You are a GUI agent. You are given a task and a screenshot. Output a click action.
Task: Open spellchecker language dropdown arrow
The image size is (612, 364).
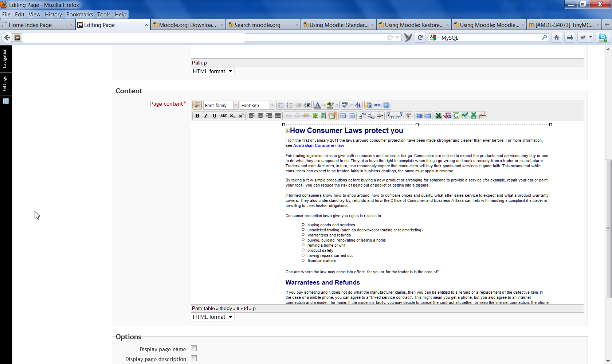352,105
